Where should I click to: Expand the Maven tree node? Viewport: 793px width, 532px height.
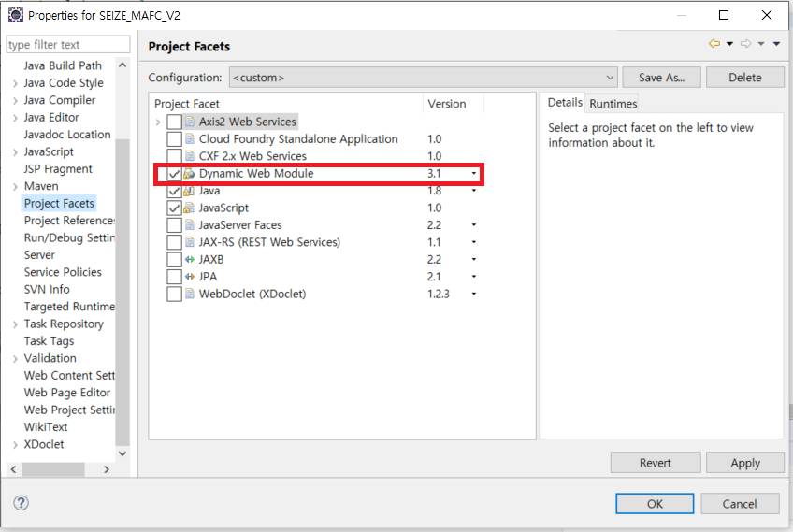pyautogui.click(x=15, y=187)
